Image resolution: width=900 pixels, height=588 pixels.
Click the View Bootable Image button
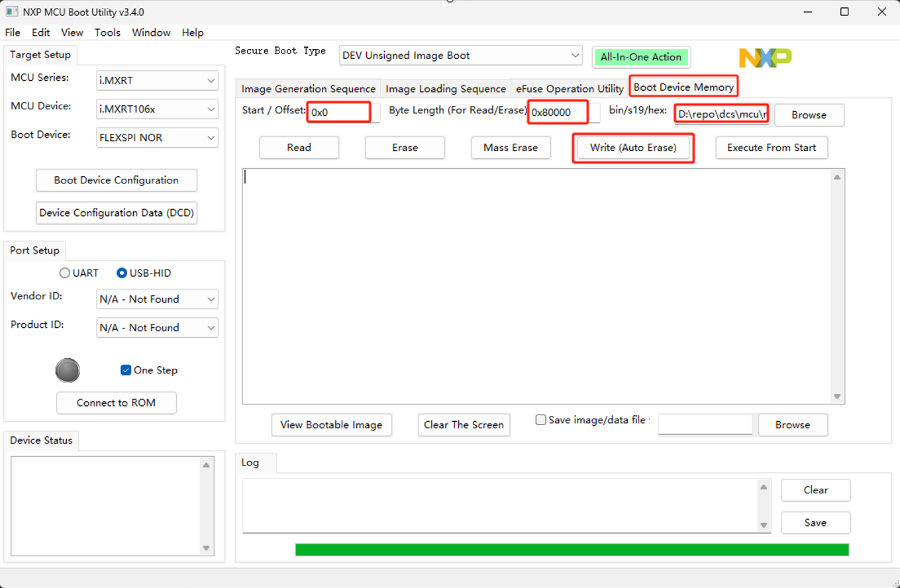tap(331, 425)
